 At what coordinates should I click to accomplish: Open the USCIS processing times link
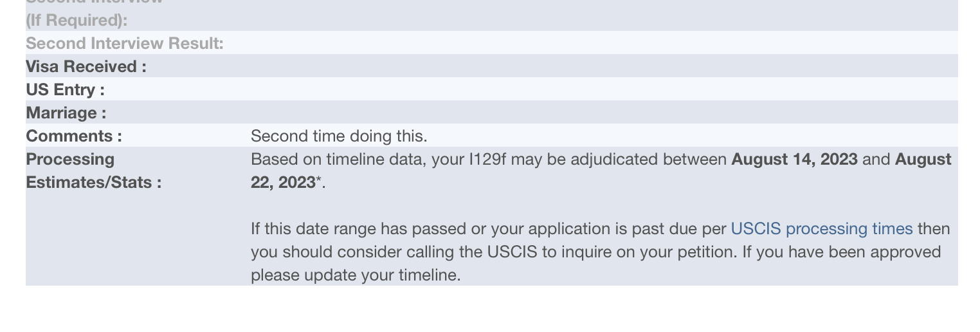(821, 229)
